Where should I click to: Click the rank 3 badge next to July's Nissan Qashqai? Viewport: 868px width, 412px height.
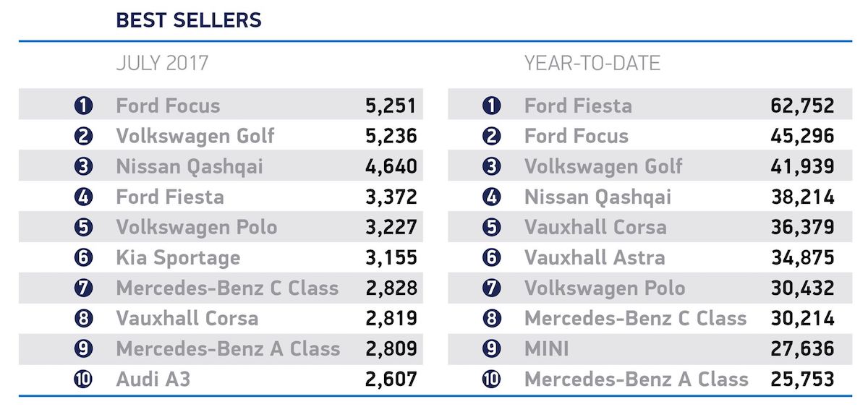(x=84, y=166)
